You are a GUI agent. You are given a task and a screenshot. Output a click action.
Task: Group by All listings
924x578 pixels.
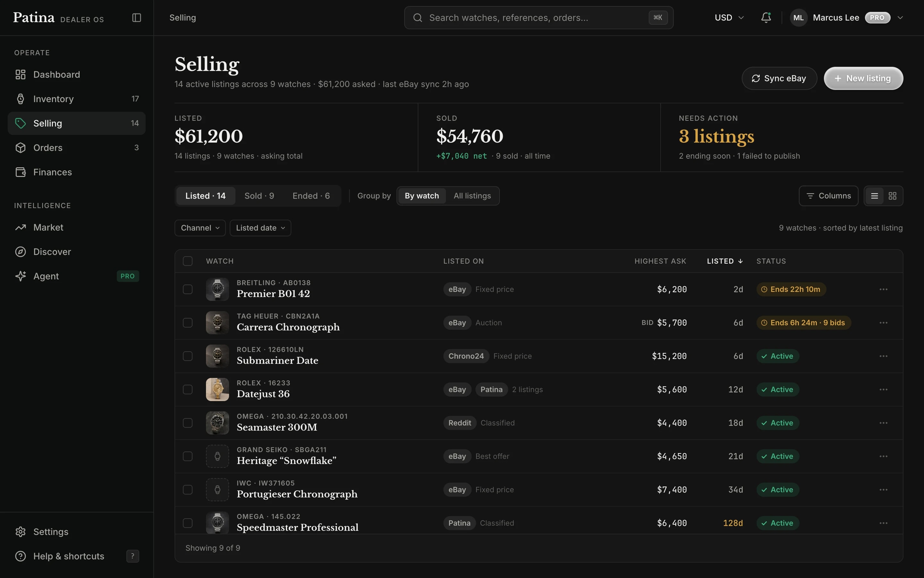(472, 196)
